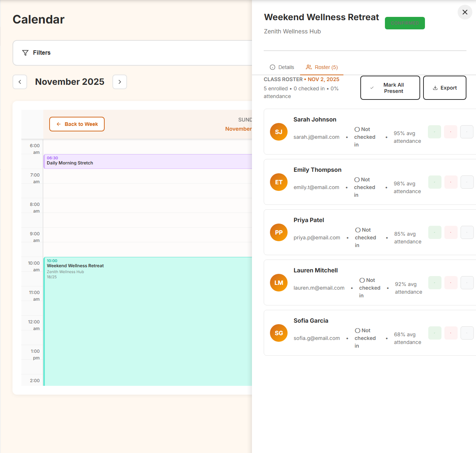Select Sarah Johnson's SJ avatar
This screenshot has height=453, width=476.
pyautogui.click(x=278, y=132)
